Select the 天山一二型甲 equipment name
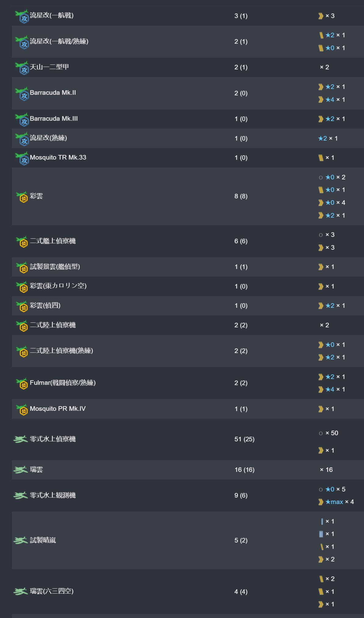Screen dimensions: 364x618 (x=49, y=67)
